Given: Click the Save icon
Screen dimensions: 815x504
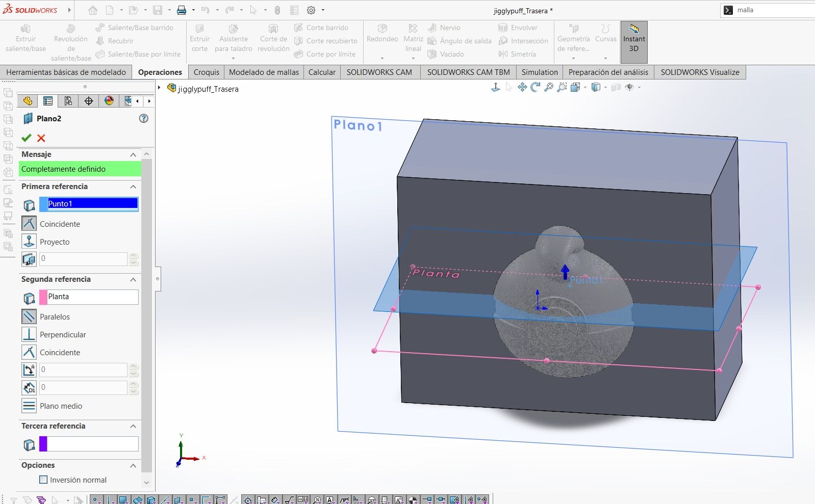Looking at the screenshot, I should click(158, 10).
